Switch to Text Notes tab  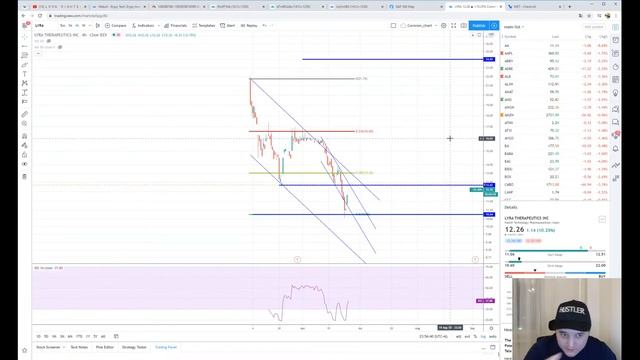79,347
